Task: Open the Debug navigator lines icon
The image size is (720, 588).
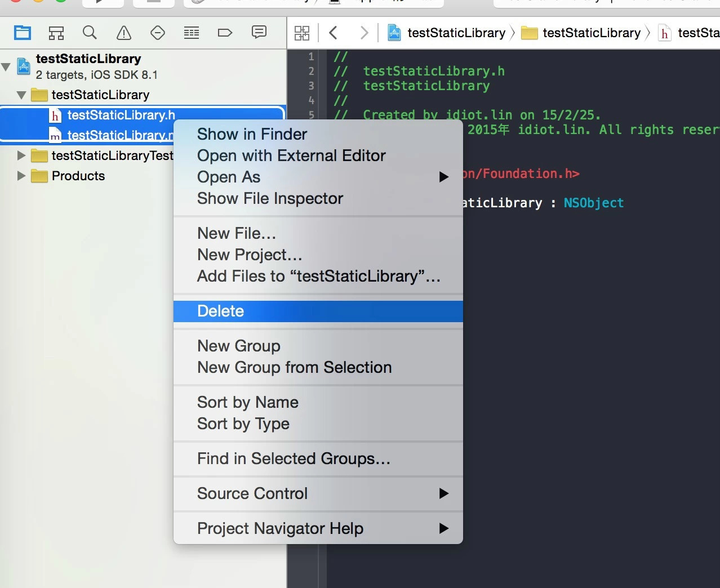Action: 192,33
